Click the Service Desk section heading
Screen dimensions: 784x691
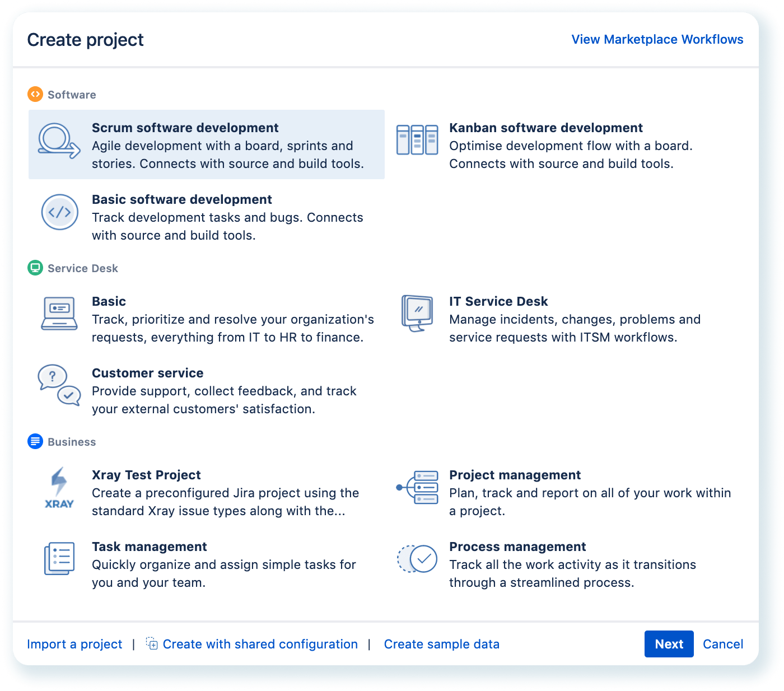pyautogui.click(x=83, y=268)
